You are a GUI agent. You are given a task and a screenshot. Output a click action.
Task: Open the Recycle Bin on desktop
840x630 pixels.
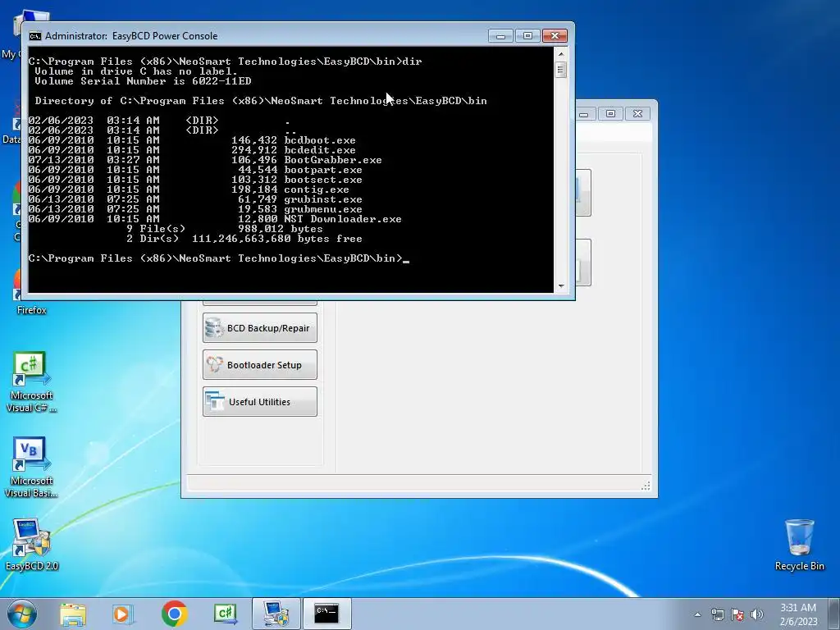click(799, 545)
